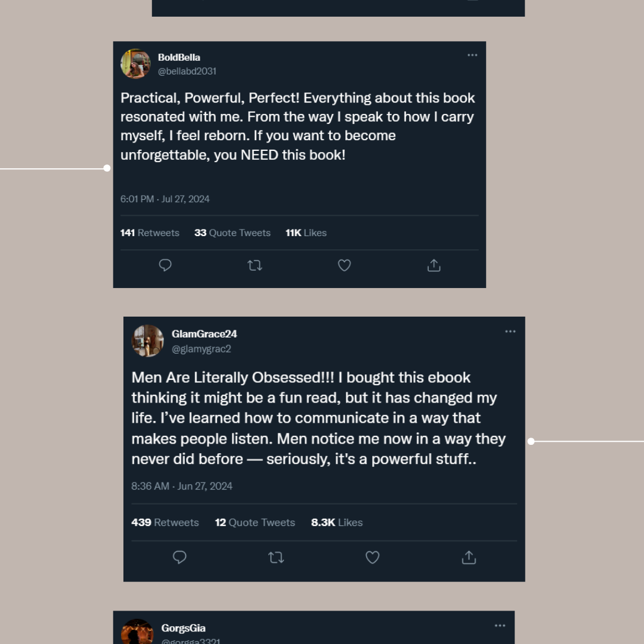The width and height of the screenshot is (644, 644).
Task: Retweet GlamGrace24's tweet via retweet icon
Action: coord(276,558)
